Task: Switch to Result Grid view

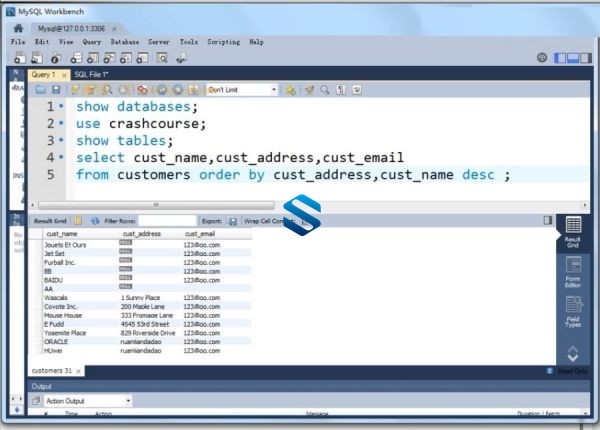Action: coord(573,232)
